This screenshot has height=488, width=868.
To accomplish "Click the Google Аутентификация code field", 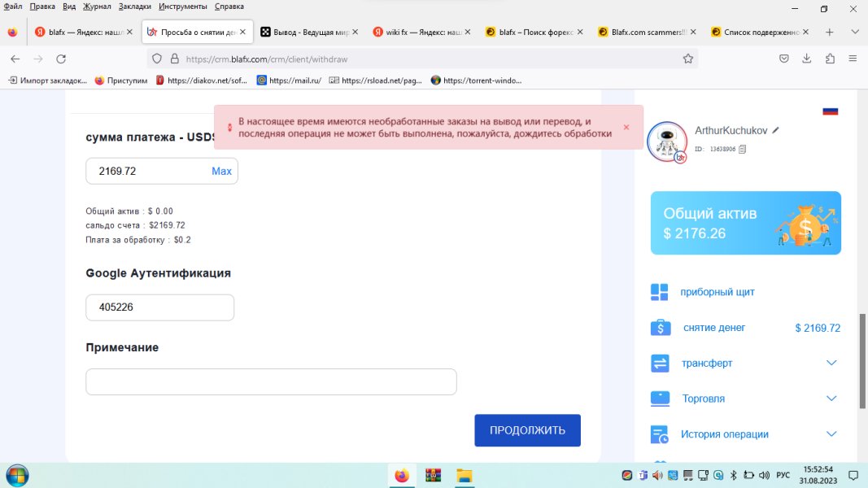I will pyautogui.click(x=159, y=307).
